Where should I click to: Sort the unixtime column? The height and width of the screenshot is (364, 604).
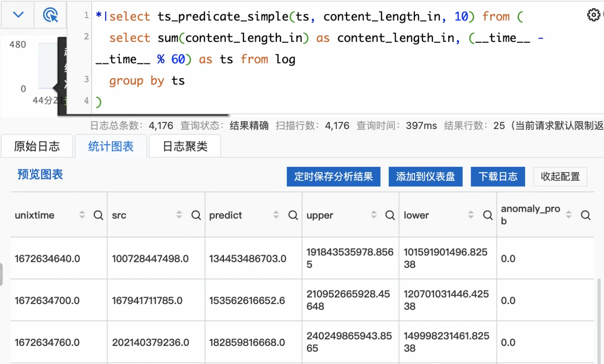(82, 215)
